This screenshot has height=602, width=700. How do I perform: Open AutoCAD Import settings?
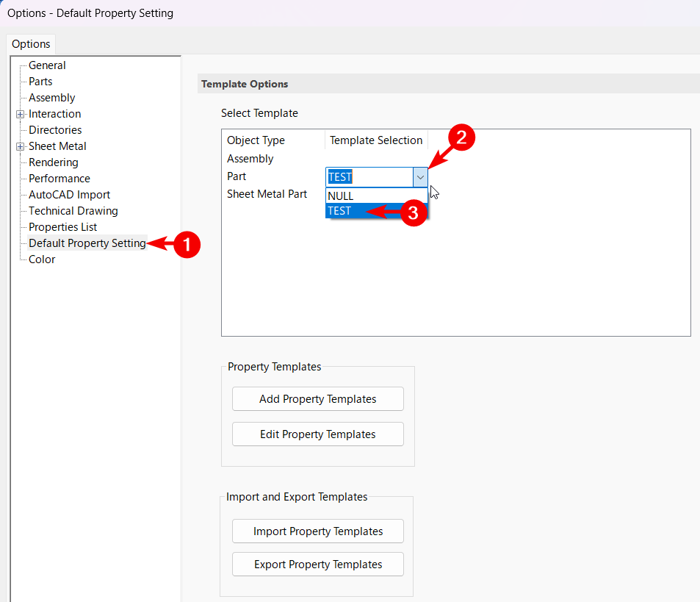coord(69,195)
